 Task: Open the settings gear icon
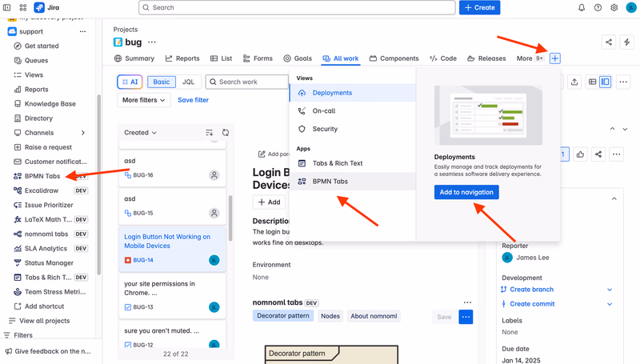coord(614,7)
